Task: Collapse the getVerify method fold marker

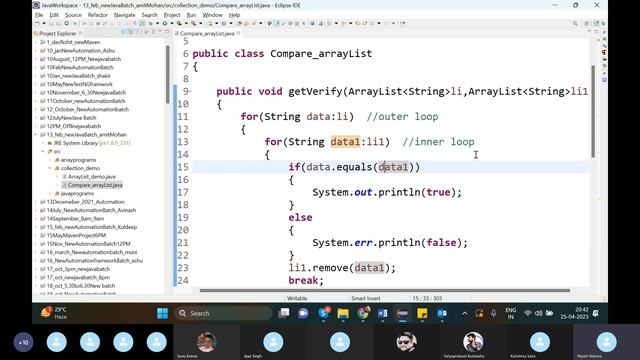Action: [x=190, y=91]
